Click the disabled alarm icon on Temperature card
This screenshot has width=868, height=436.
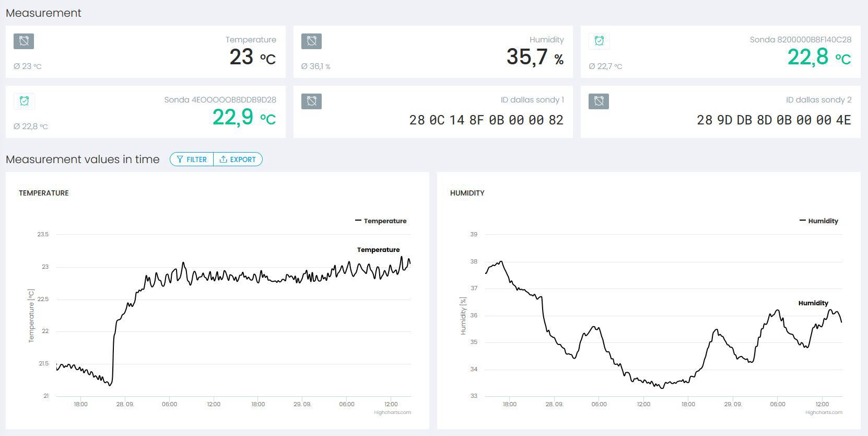coord(24,41)
